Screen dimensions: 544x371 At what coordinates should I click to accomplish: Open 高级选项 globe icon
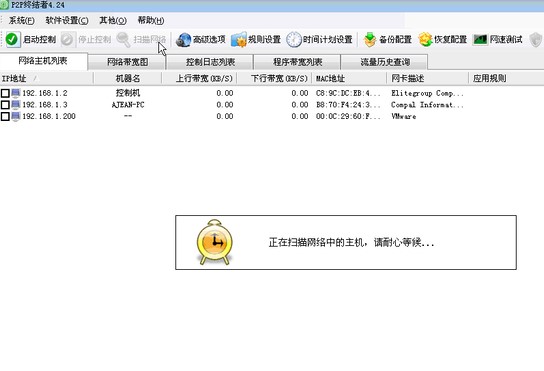coord(183,40)
